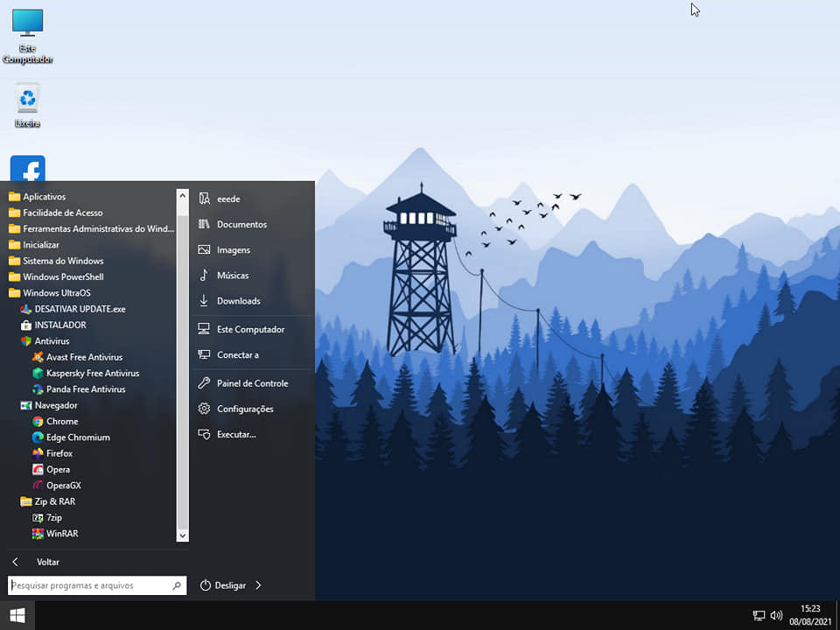The height and width of the screenshot is (630, 840).
Task: Launch Avast Free Antivirus
Action: point(77,357)
